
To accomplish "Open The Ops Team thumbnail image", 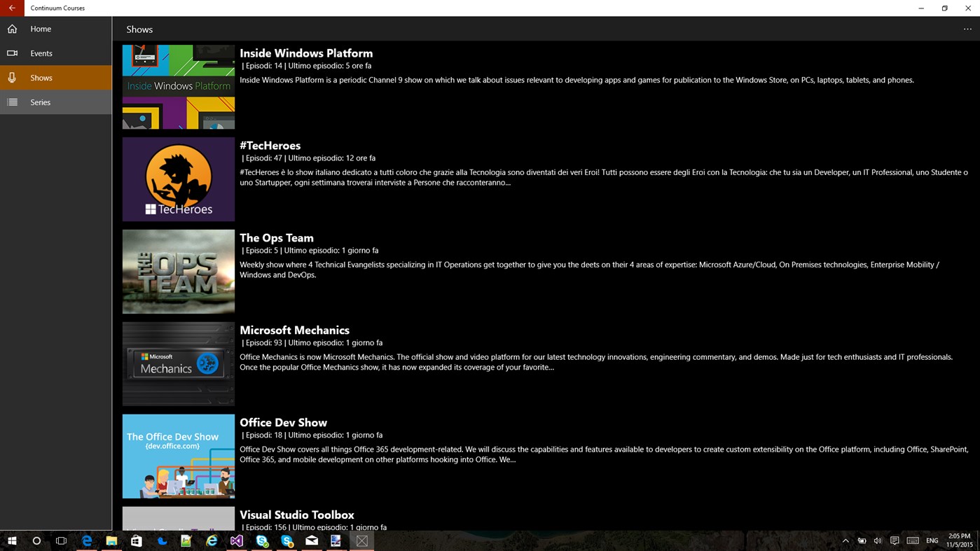I will pyautogui.click(x=179, y=272).
